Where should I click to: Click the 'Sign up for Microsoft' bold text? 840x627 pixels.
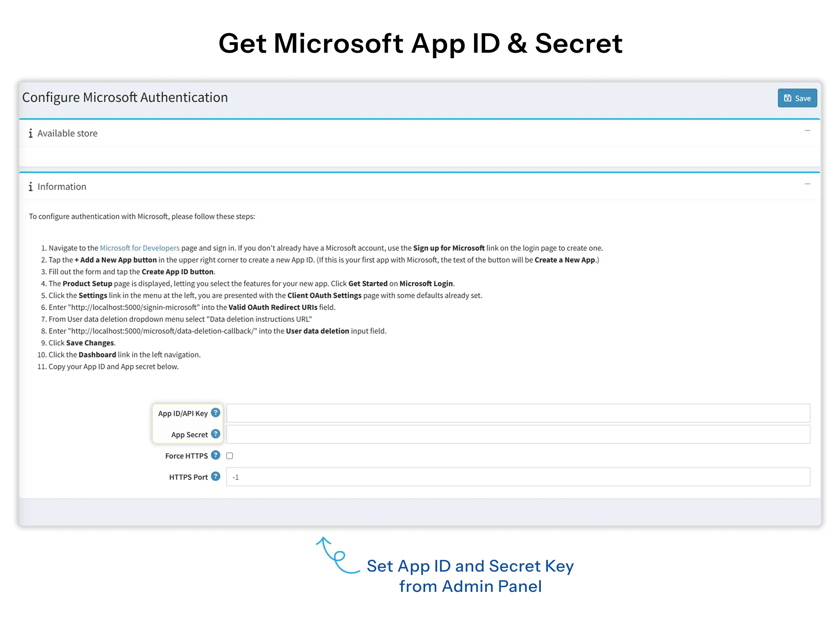point(449,248)
